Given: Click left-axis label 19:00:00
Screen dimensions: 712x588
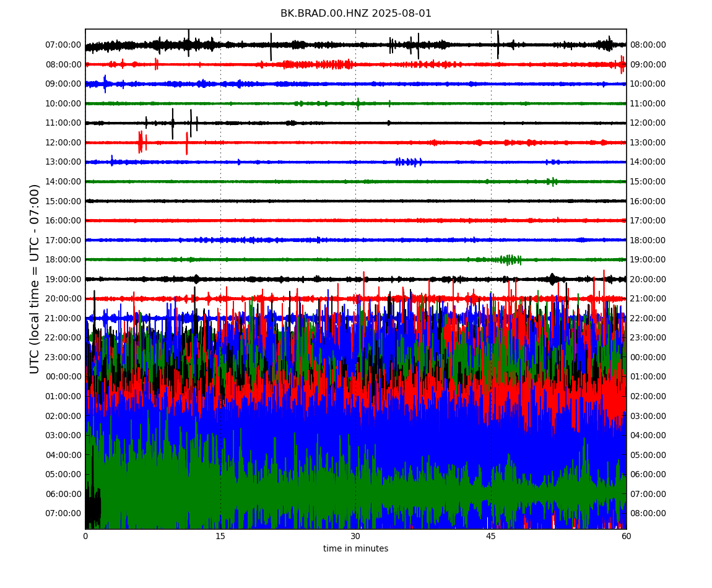Looking at the screenshot, I should pos(64,279).
